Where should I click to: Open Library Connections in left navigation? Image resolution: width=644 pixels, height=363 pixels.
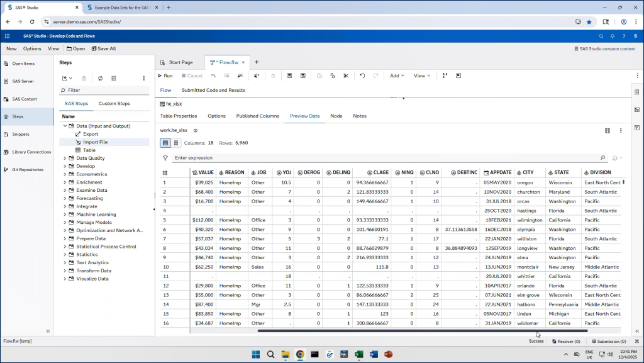(26, 152)
